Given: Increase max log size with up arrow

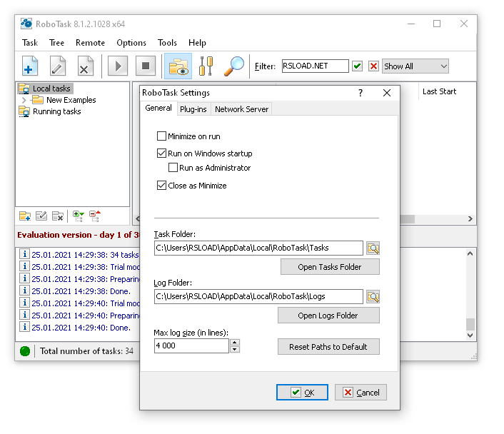Looking at the screenshot, I should click(x=235, y=343).
